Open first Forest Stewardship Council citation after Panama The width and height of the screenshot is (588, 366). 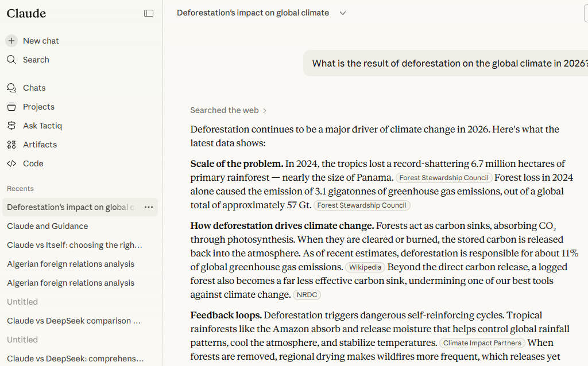(444, 178)
